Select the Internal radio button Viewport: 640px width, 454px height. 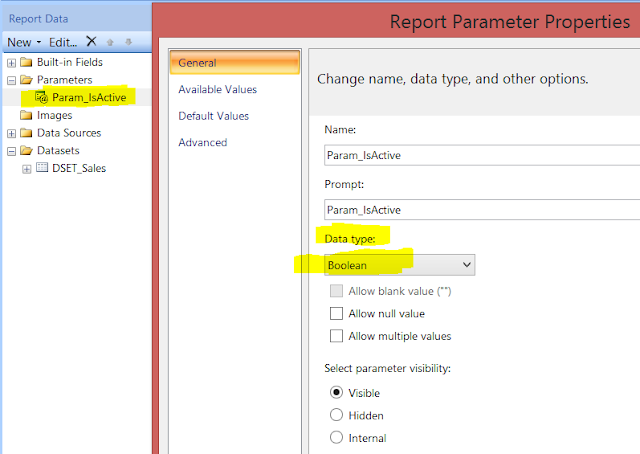(336, 438)
